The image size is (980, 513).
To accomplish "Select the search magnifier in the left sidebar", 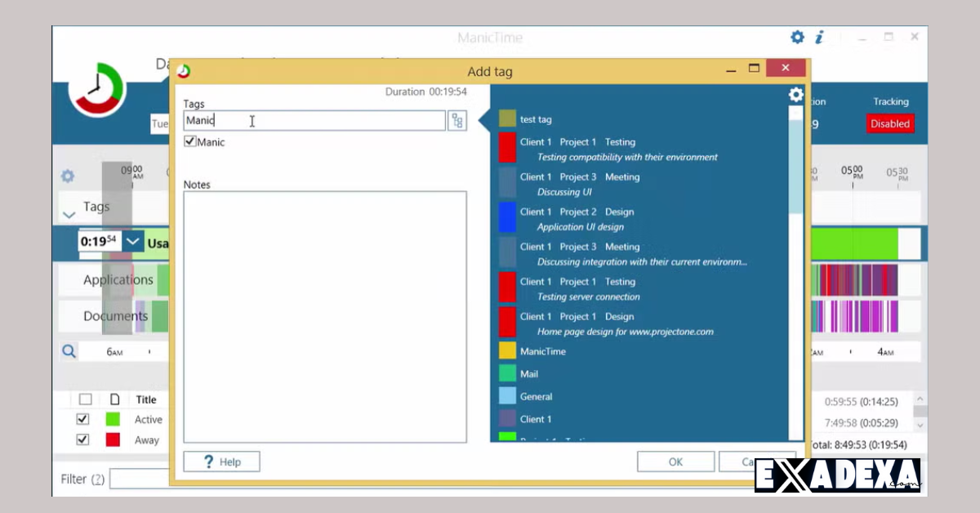I will pos(69,350).
